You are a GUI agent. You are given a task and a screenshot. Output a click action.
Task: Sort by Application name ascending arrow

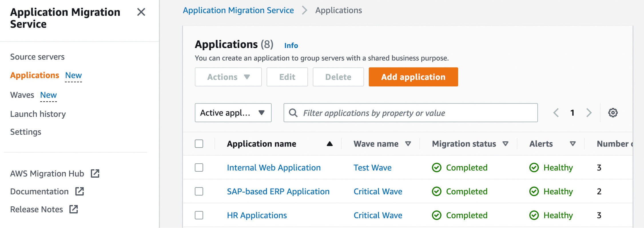[x=330, y=144]
